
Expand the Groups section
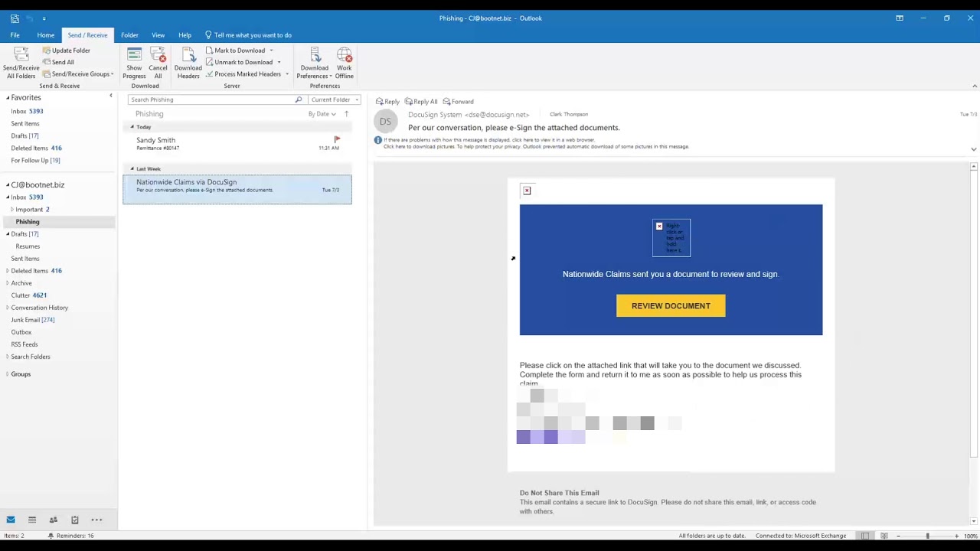[x=8, y=374]
